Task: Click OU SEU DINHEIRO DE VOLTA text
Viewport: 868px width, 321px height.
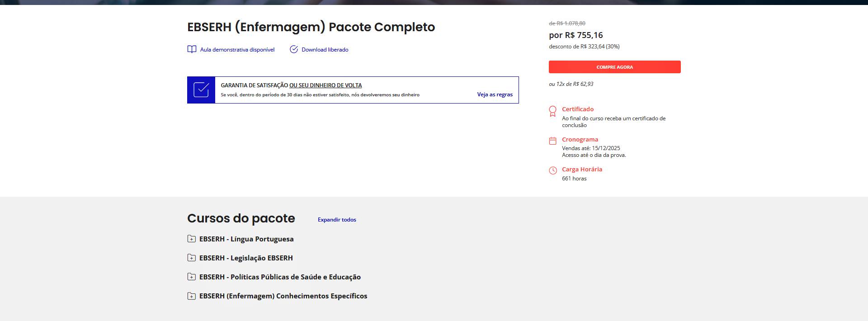Action: 325,85
